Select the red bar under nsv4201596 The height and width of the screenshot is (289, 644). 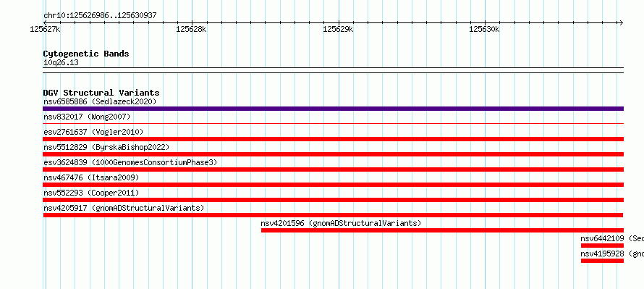pyautogui.click(x=442, y=230)
